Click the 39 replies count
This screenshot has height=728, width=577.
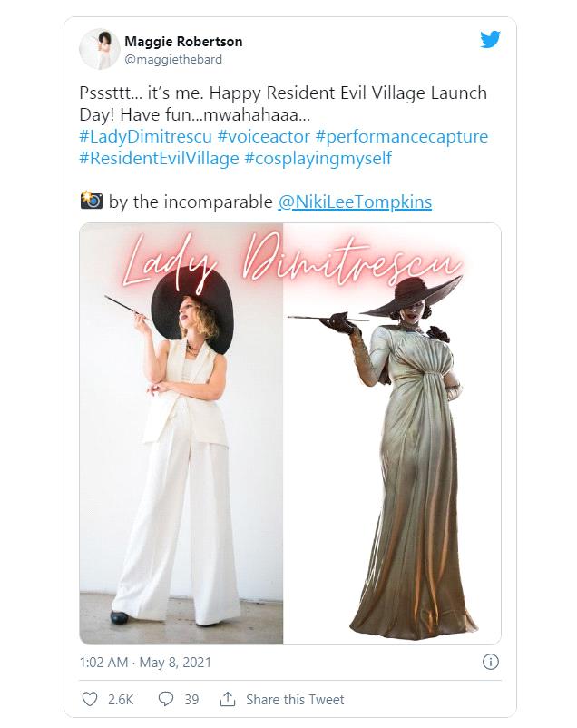(x=191, y=699)
